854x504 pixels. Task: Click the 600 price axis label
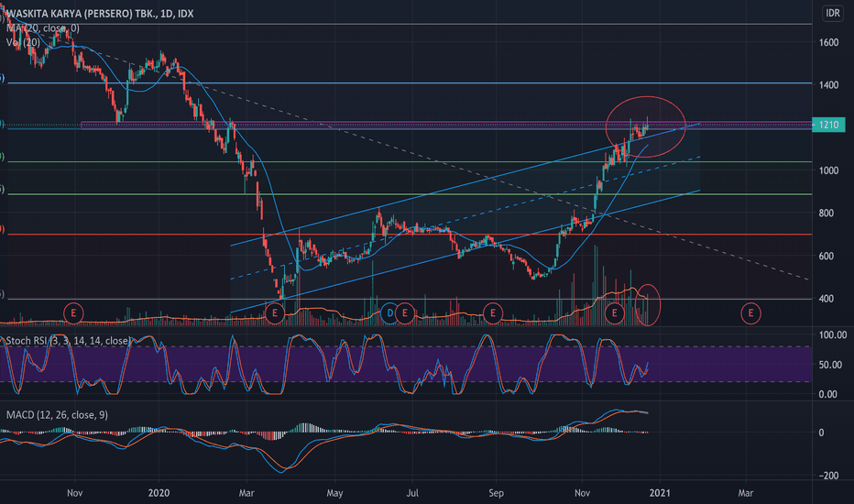(x=827, y=256)
